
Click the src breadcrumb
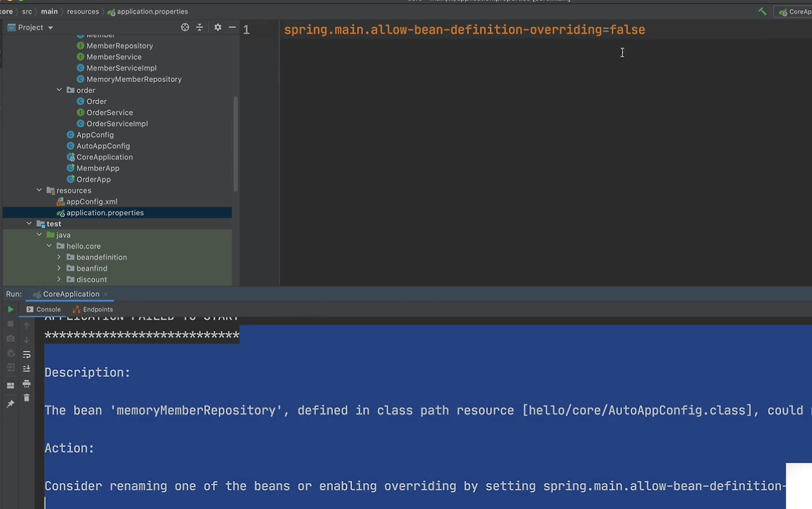click(27, 11)
